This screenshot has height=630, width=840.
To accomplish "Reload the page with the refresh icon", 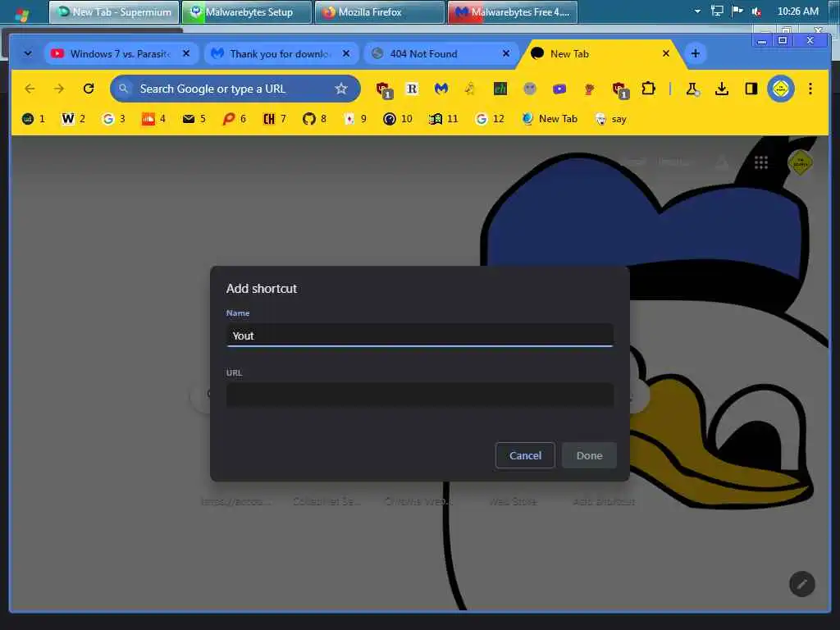I will click(x=89, y=89).
